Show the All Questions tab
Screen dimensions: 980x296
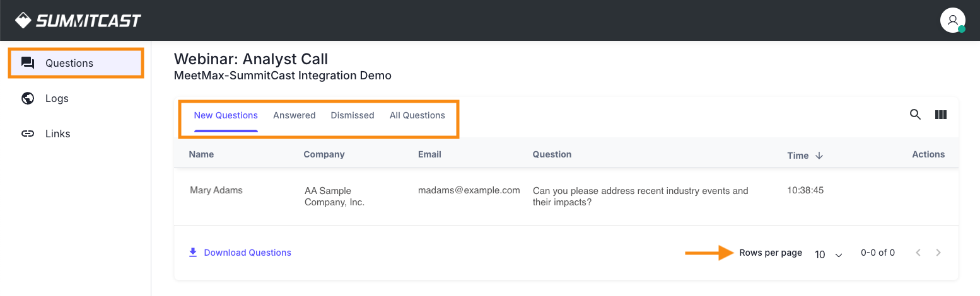click(x=417, y=115)
